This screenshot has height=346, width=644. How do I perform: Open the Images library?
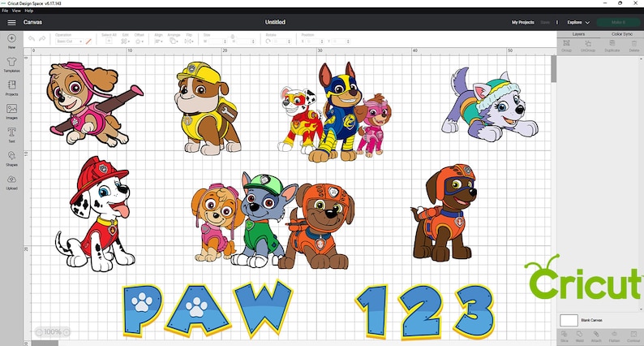11,111
